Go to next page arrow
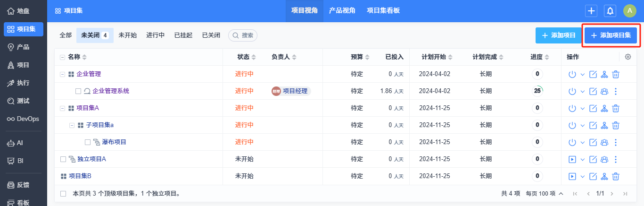The image size is (644, 206). point(612,193)
